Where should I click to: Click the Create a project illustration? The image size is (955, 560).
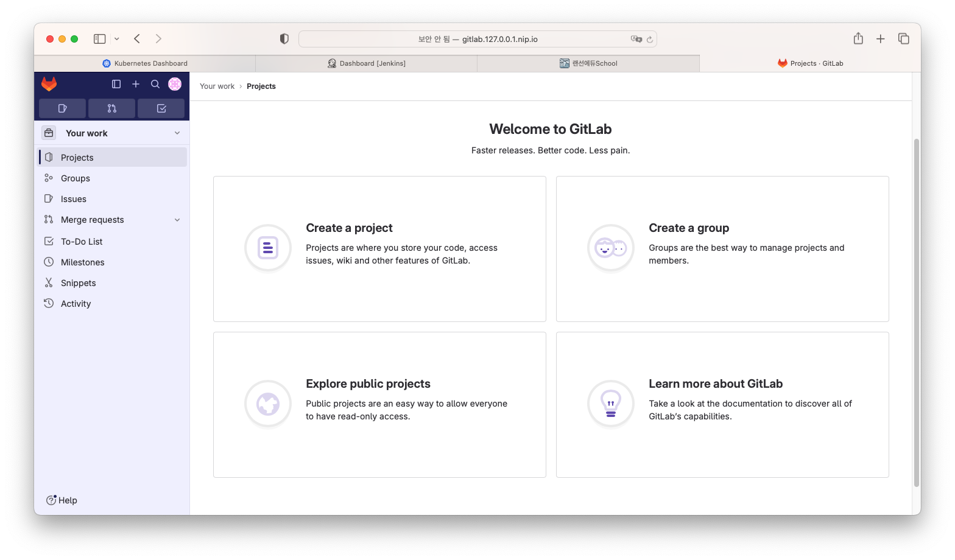(268, 248)
